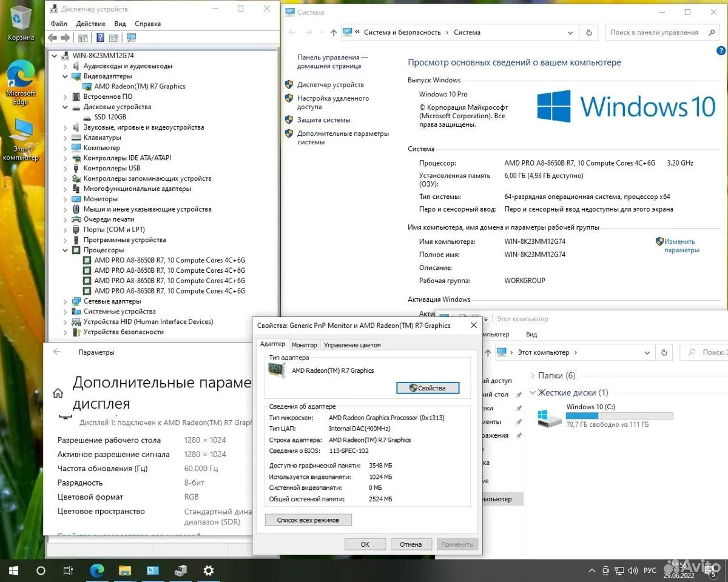Image resolution: width=728 pixels, height=582 pixels.
Task: Open 'Настройка удаленного доступа' link
Action: [333, 102]
